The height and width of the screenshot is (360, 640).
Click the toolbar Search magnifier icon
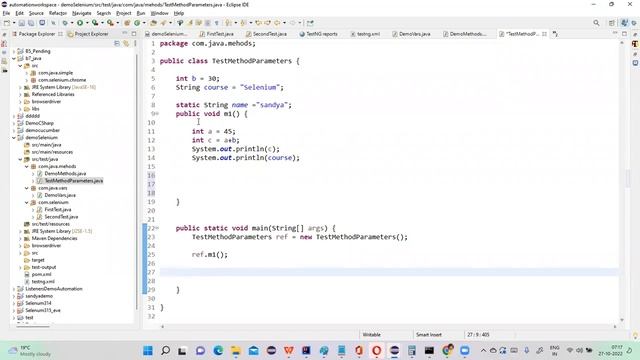[x=596, y=23]
